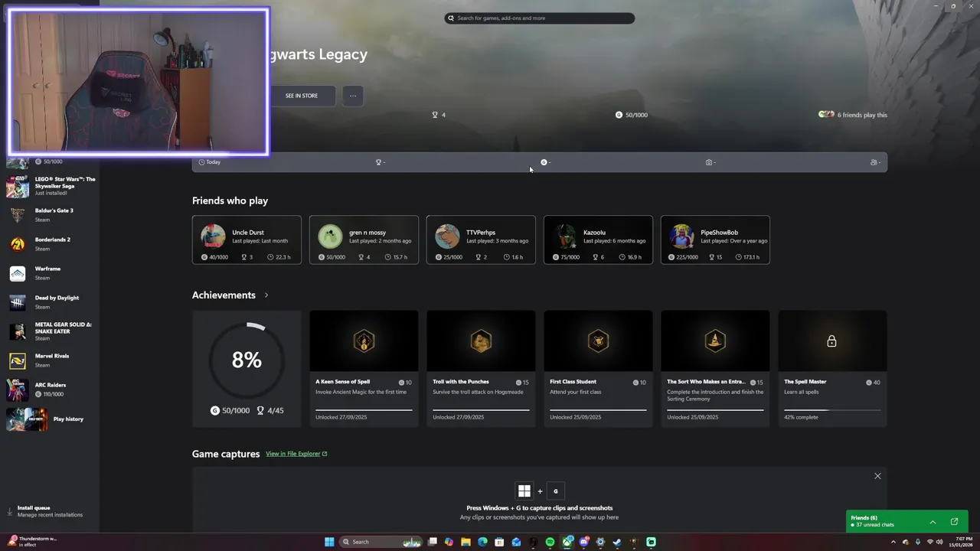Close the Windows + G capture tip
Viewport: 980px width, 551px height.
click(877, 476)
